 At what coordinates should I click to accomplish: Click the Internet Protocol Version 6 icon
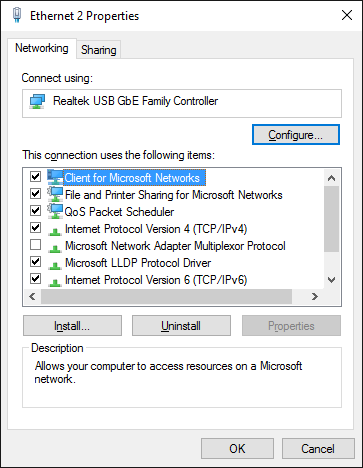click(x=55, y=282)
